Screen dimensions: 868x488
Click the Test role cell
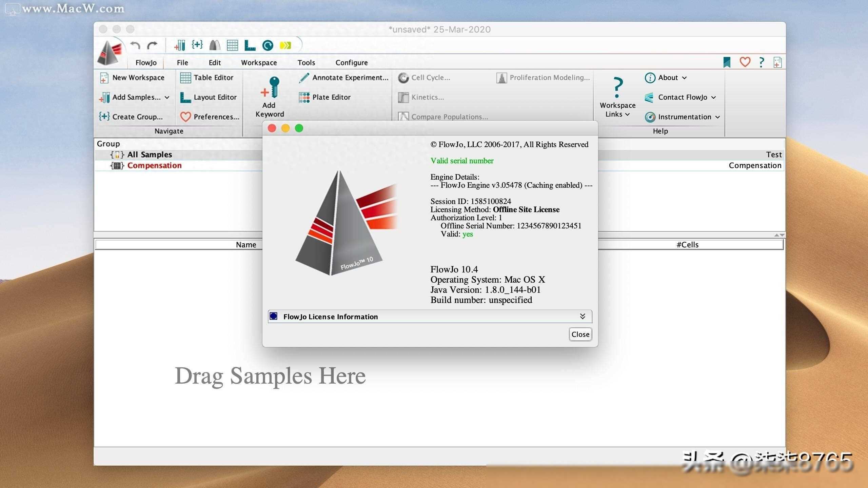773,155
